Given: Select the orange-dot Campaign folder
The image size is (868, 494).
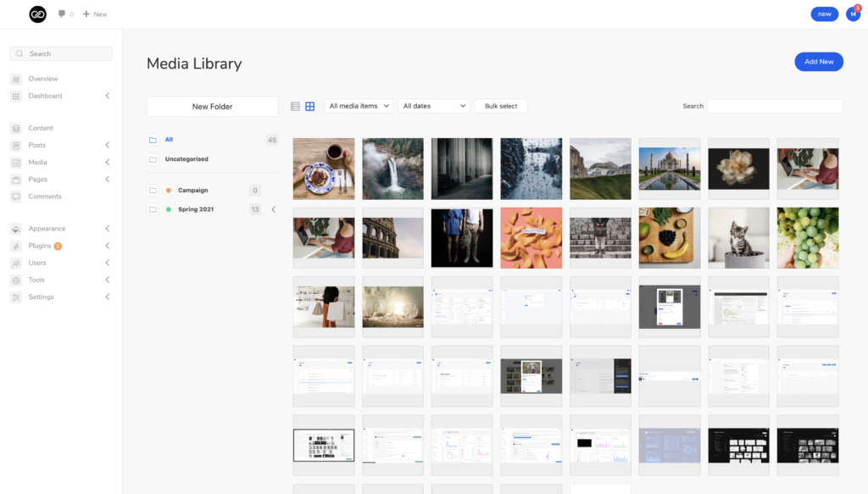Looking at the screenshot, I should click(x=192, y=191).
